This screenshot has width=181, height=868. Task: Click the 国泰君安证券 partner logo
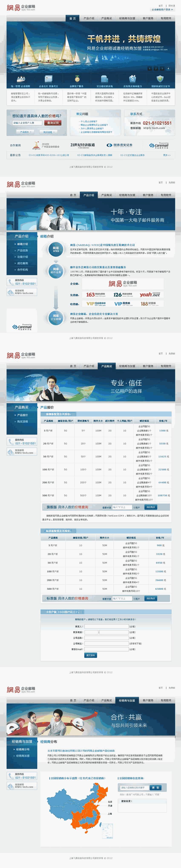coord(119,145)
